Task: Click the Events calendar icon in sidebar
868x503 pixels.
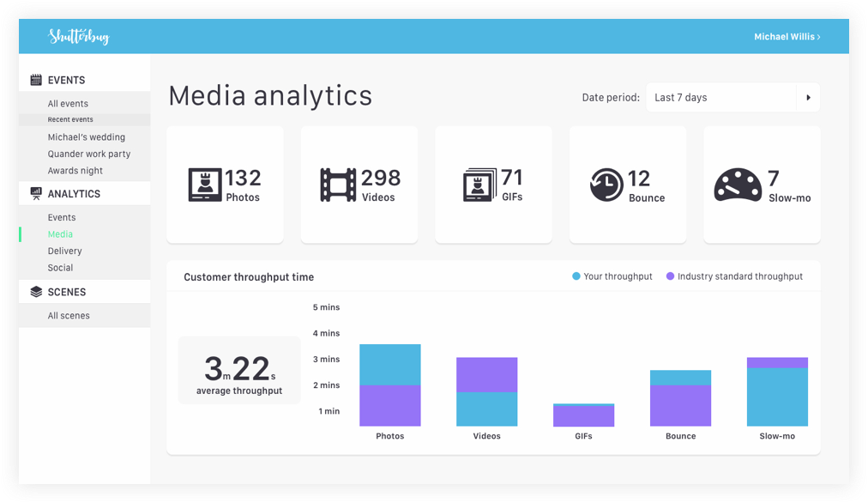Action: [36, 80]
